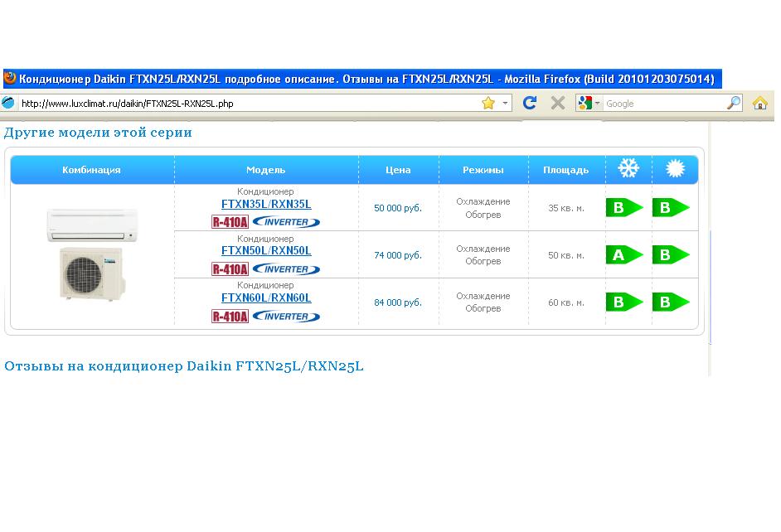This screenshot has width=781, height=532.
Task: Click the price 84 000 руб.
Action: (x=398, y=302)
